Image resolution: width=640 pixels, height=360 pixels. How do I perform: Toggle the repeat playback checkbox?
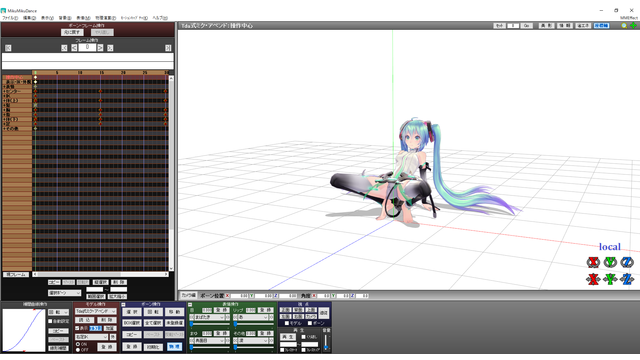tap(303, 337)
